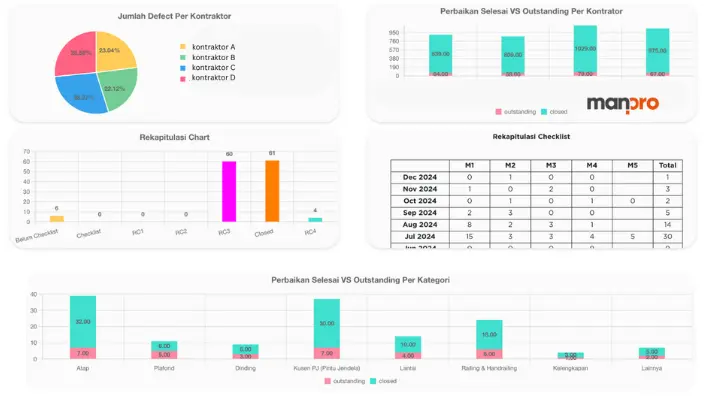Screen dimensions: 710x399
Task: Toggle outstanding legend in Per Kategori chart
Action: click(x=345, y=381)
